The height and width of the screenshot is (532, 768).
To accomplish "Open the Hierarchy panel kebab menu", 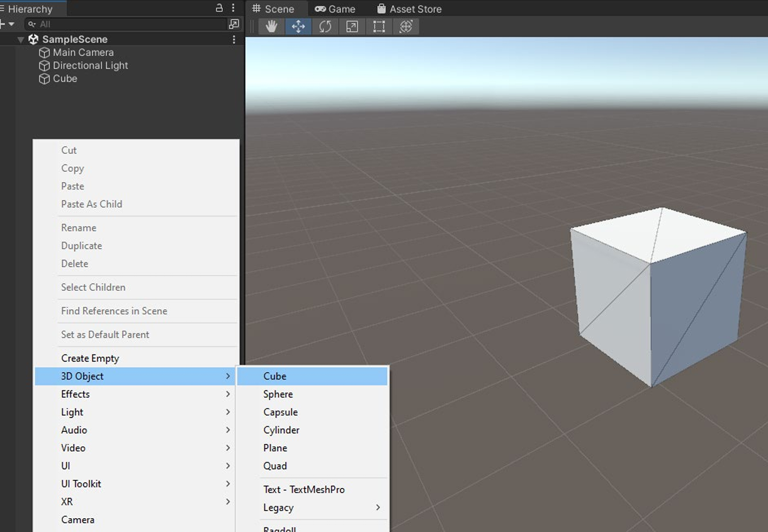I will (234, 8).
